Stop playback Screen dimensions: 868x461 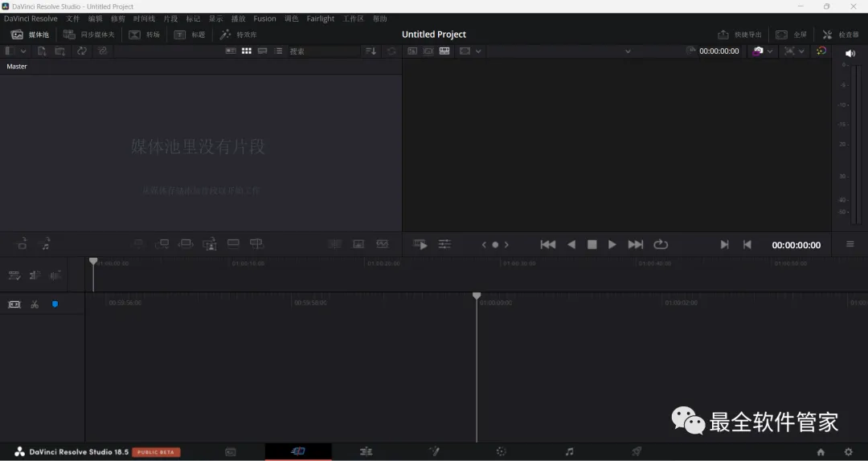pos(592,245)
